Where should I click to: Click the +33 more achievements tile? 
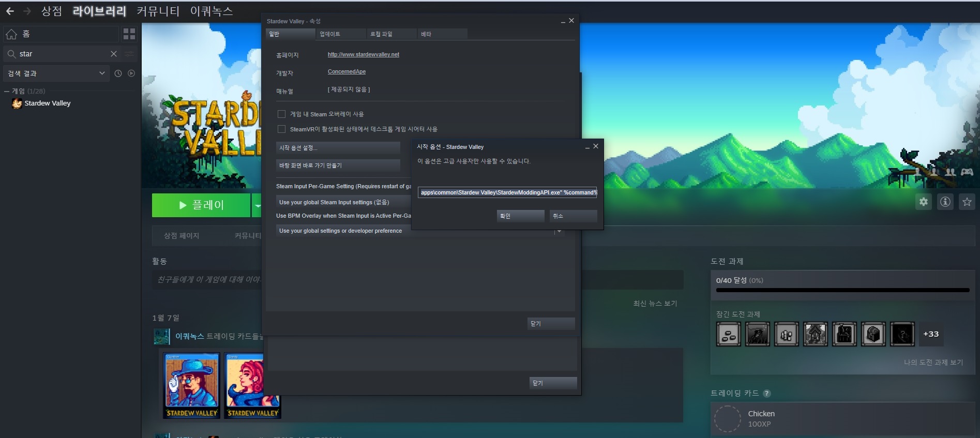[931, 334]
